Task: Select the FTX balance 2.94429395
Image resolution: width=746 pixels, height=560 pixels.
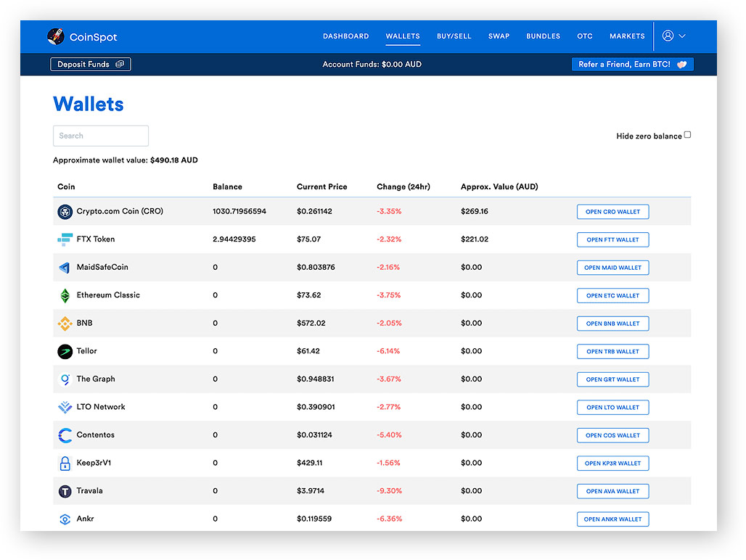Action: (x=234, y=239)
